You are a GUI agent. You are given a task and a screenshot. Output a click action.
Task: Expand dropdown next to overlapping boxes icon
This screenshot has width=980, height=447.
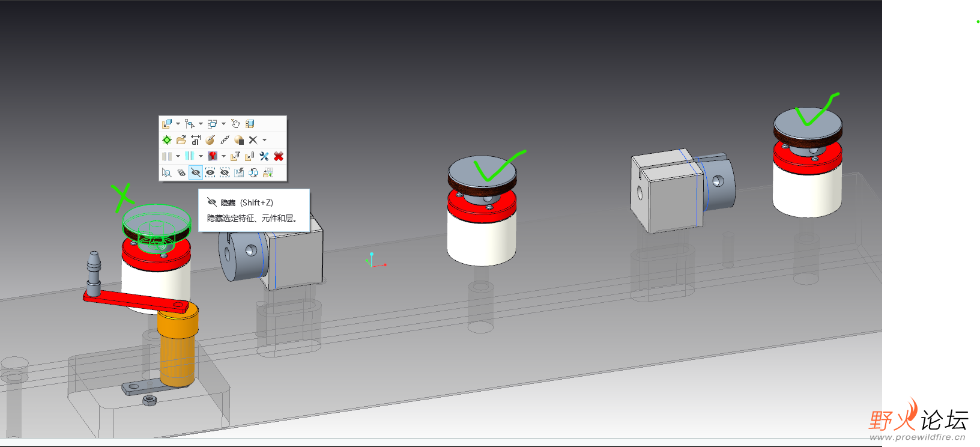[223, 124]
